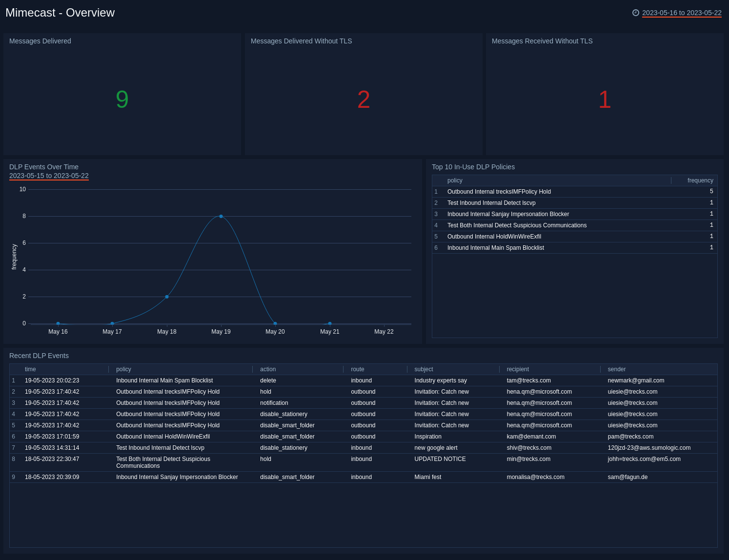Click recipient kam@demant.com
The width and height of the screenshot is (729, 560).
531,437
